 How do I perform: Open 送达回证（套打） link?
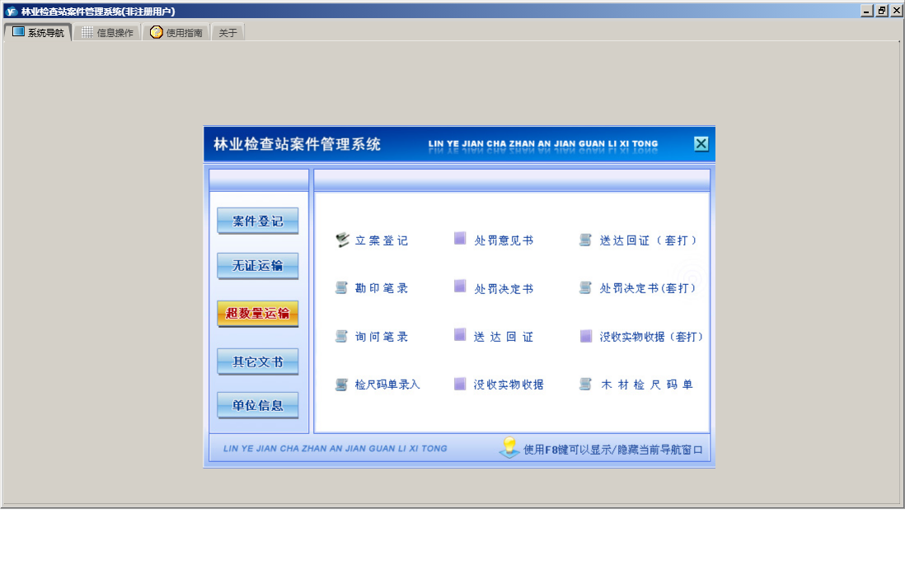(648, 240)
